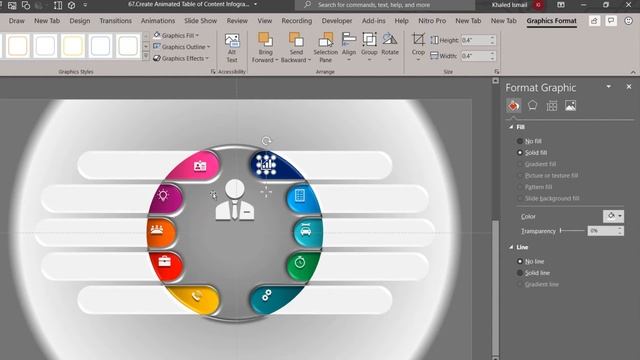Screen dimensions: 640x360
Task: Open the fill Color picker dropdown
Action: point(613,216)
